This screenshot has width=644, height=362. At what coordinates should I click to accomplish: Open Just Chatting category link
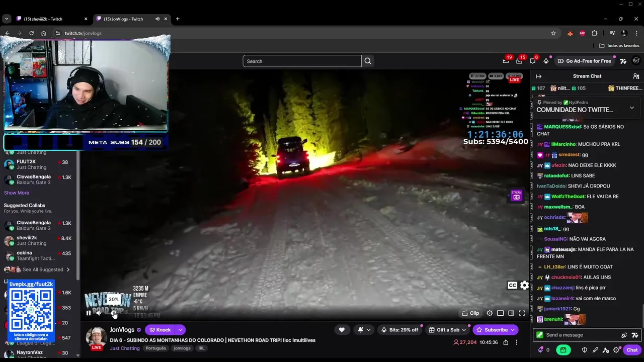[125, 348]
